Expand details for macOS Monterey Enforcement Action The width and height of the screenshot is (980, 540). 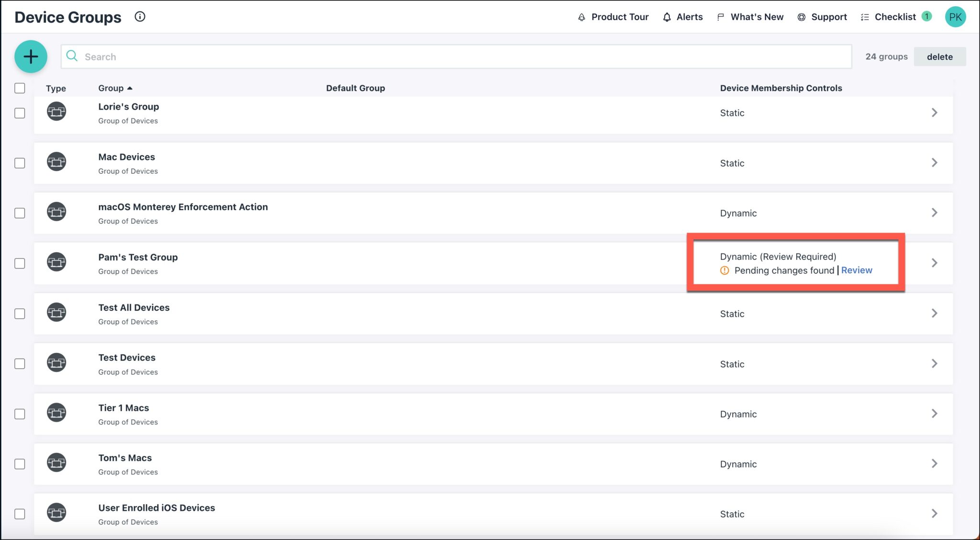pos(935,213)
